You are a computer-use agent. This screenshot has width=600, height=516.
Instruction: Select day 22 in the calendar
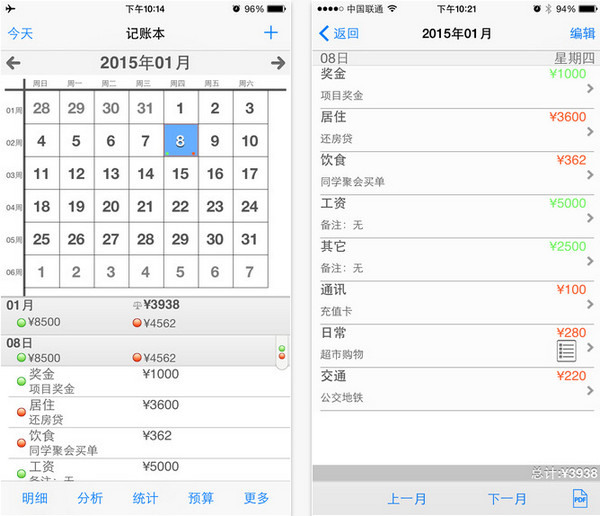(x=181, y=206)
